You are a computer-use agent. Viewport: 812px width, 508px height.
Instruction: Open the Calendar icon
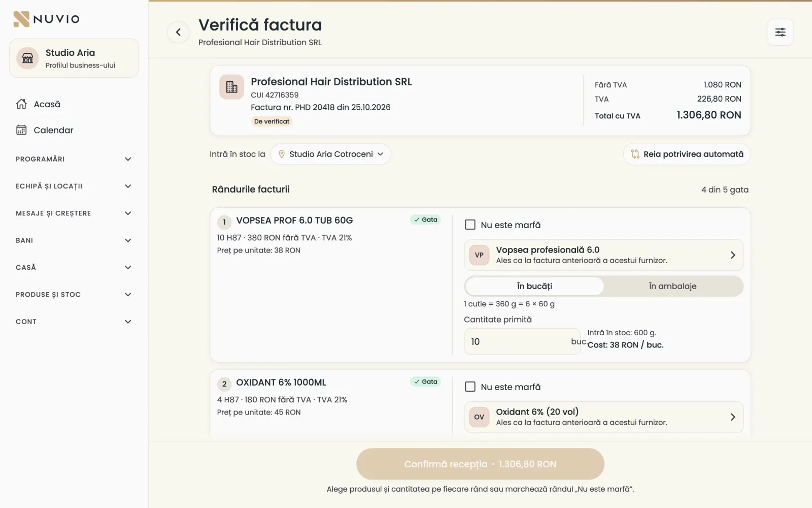pyautogui.click(x=21, y=130)
